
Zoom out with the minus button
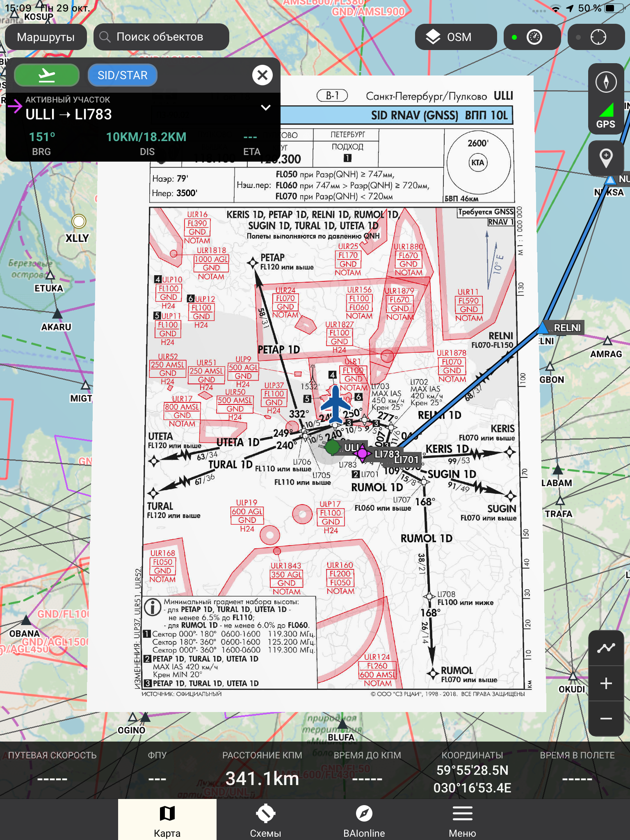[x=606, y=719]
